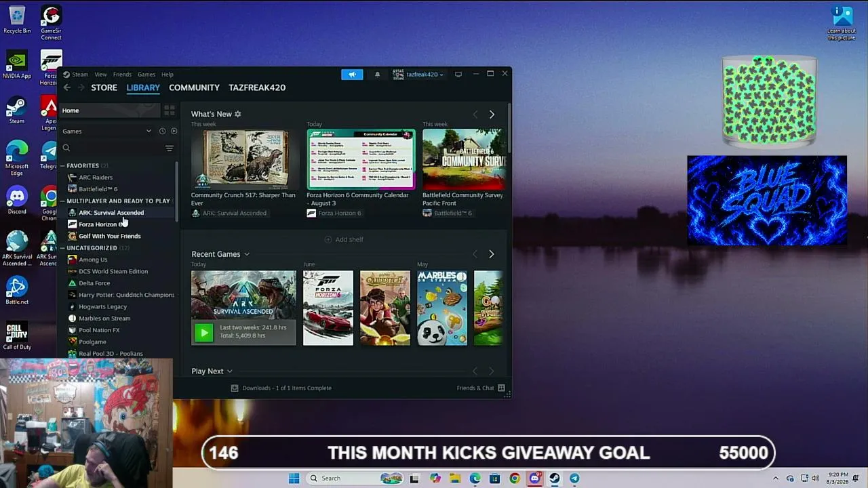This screenshot has height=488, width=868.
Task: Launch GameSir Connect from desktop
Action: [x=51, y=23]
